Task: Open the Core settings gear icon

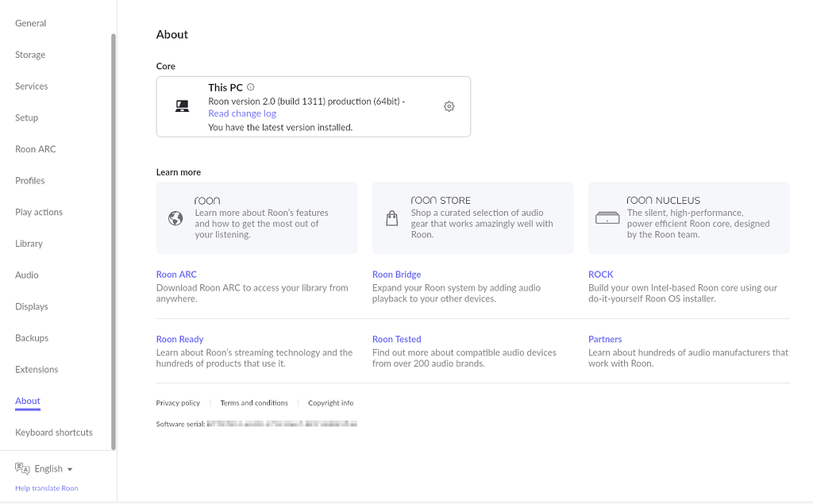Action: 449,106
